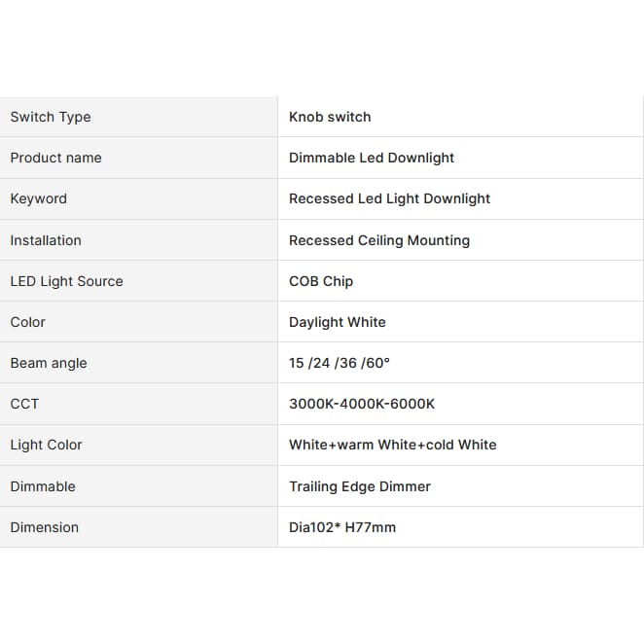Click the COB Chip value
644x644 pixels.
tap(321, 281)
